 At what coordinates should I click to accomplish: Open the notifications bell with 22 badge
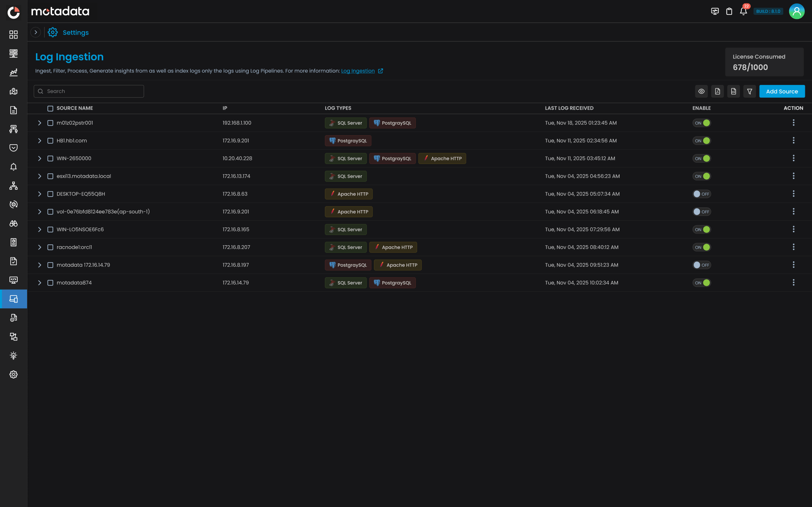coord(743,11)
